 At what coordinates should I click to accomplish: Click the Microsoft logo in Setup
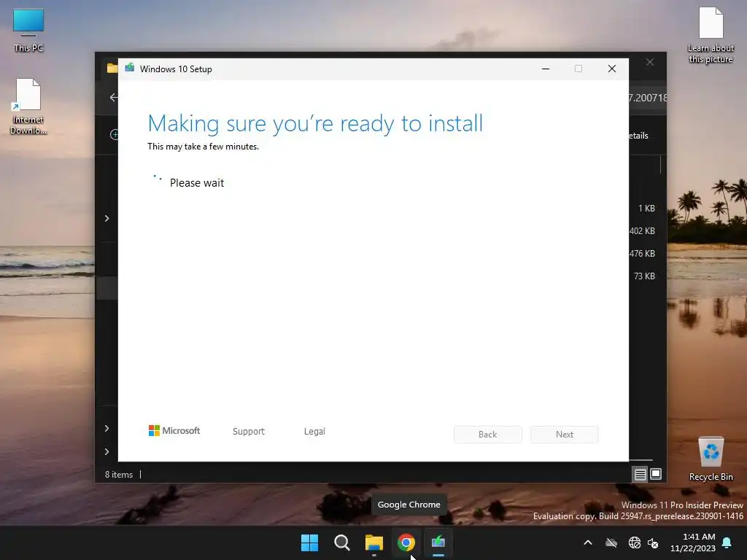pyautogui.click(x=174, y=430)
